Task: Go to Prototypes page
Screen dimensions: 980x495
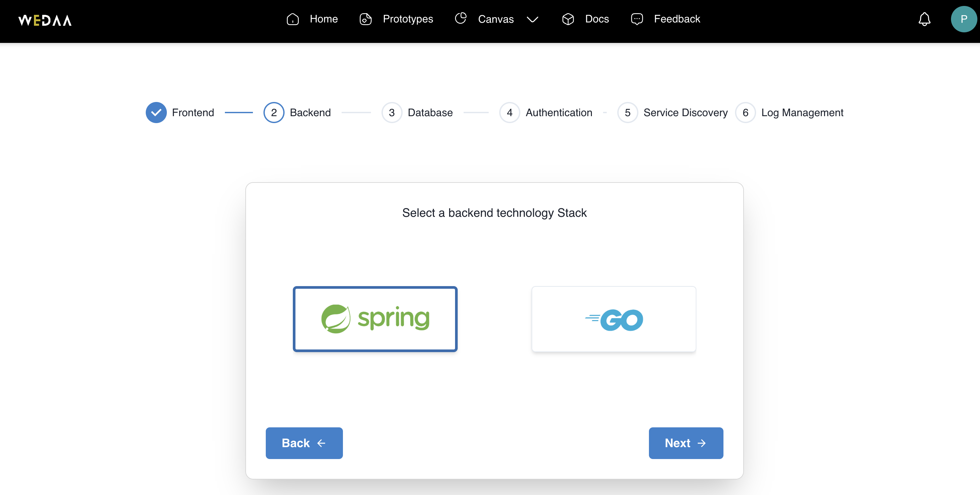Action: pos(408,19)
